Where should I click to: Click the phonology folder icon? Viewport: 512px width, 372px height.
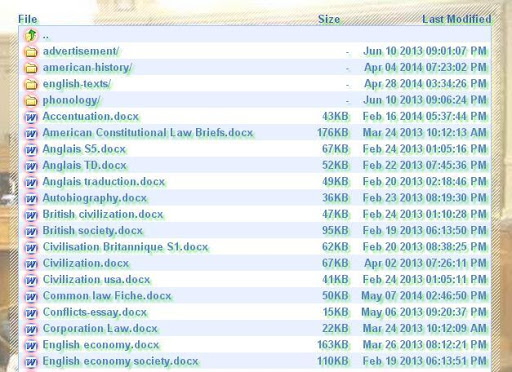[31, 100]
